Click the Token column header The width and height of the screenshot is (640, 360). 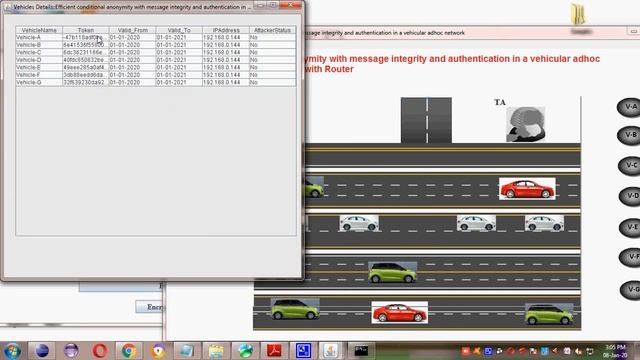pyautogui.click(x=86, y=30)
